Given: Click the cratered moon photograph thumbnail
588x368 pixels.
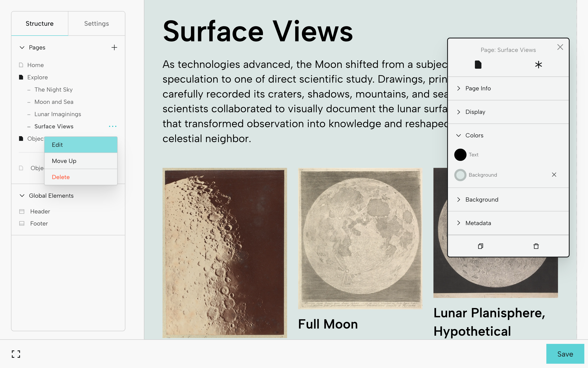Looking at the screenshot, I should (x=225, y=253).
